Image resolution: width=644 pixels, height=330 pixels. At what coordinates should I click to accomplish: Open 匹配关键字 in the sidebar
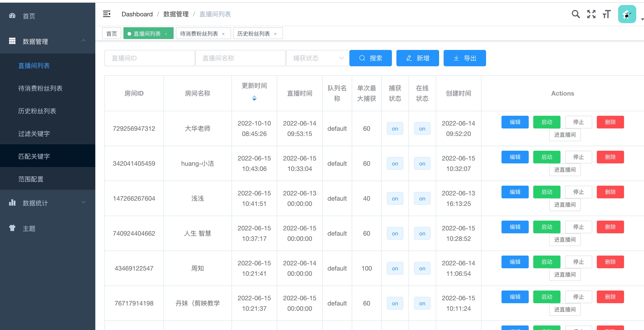(34, 156)
